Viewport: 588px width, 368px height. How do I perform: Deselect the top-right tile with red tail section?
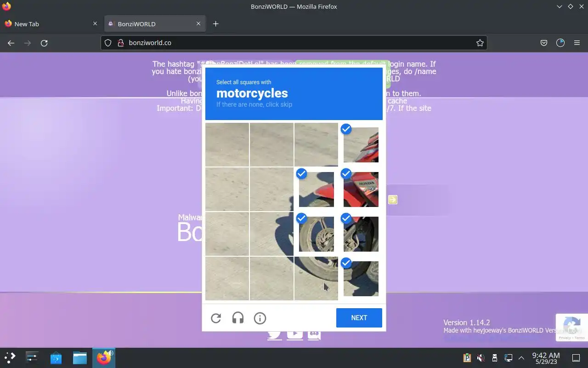361,144
